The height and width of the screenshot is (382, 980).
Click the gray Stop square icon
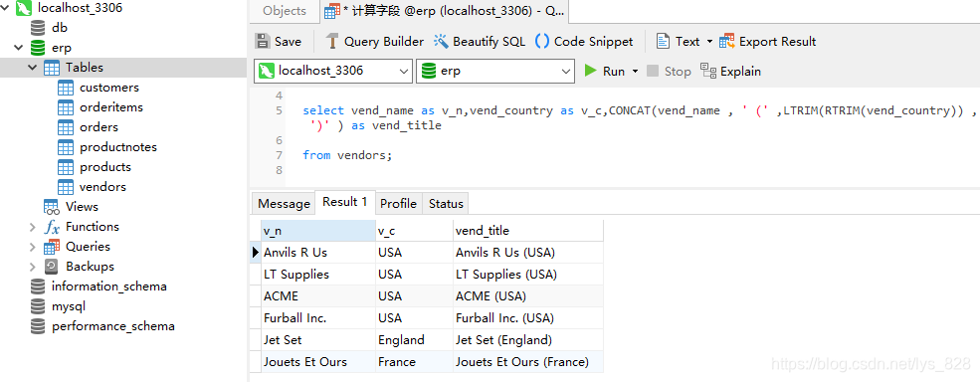[x=653, y=71]
